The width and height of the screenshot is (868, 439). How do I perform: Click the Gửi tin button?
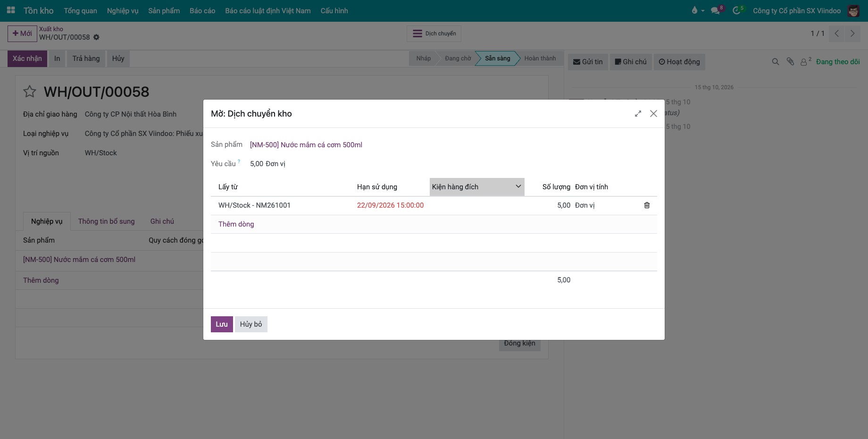point(588,62)
